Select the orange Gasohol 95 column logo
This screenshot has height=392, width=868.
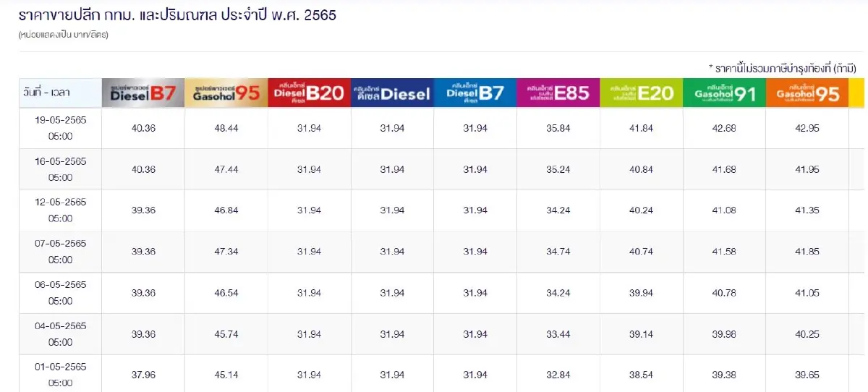coord(807,93)
